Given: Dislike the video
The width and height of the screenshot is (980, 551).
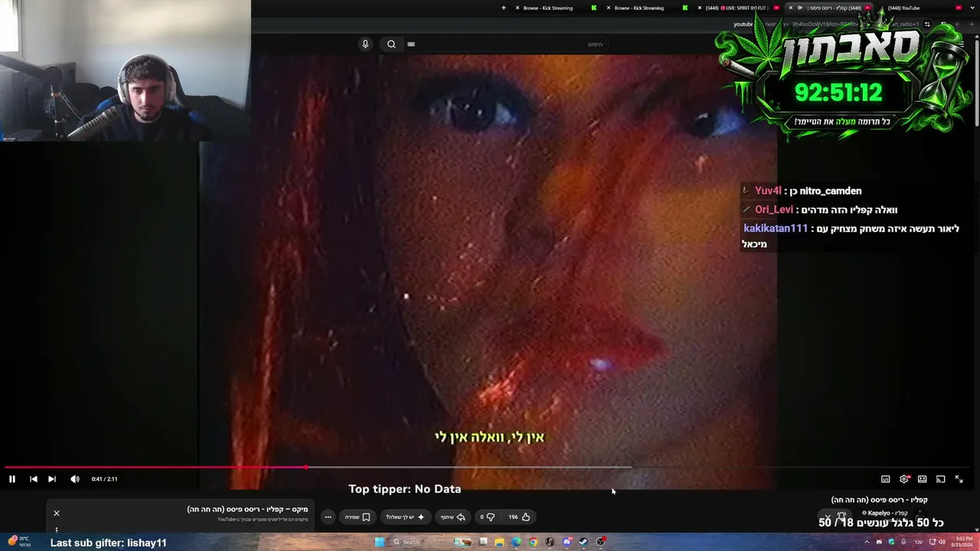Looking at the screenshot, I should click(x=488, y=517).
